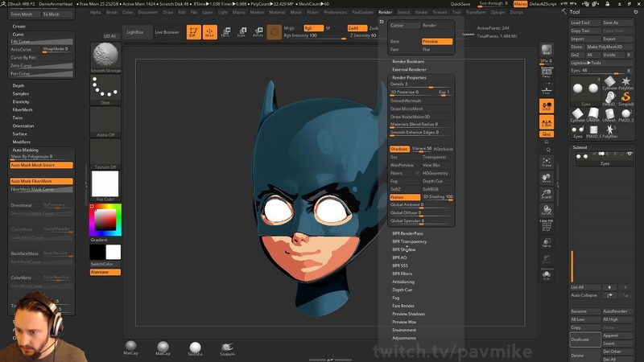This screenshot has height=362, width=644.
Task: Toggle the Local symmetry button
Action: pyautogui.click(x=547, y=106)
